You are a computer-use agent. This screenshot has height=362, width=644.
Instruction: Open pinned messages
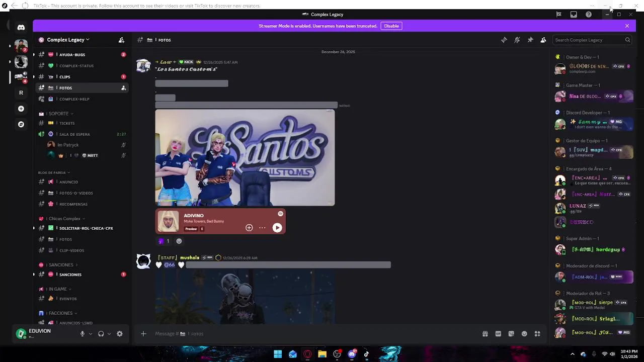[530, 40]
